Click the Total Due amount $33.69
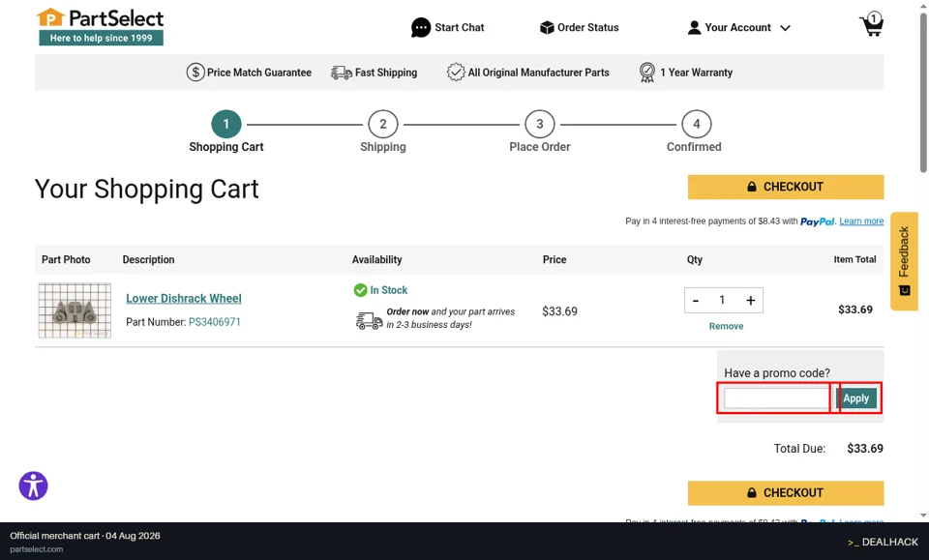This screenshot has width=929, height=560. coord(865,448)
